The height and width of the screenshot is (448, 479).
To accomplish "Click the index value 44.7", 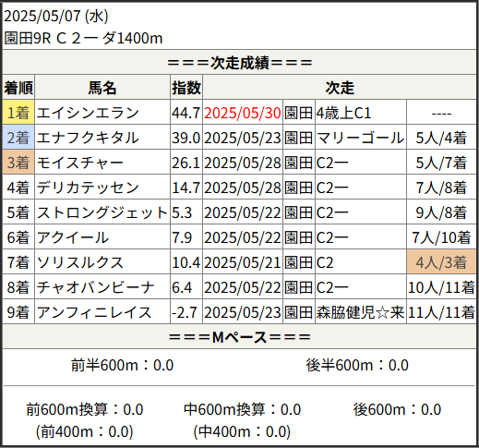I will [x=186, y=113].
